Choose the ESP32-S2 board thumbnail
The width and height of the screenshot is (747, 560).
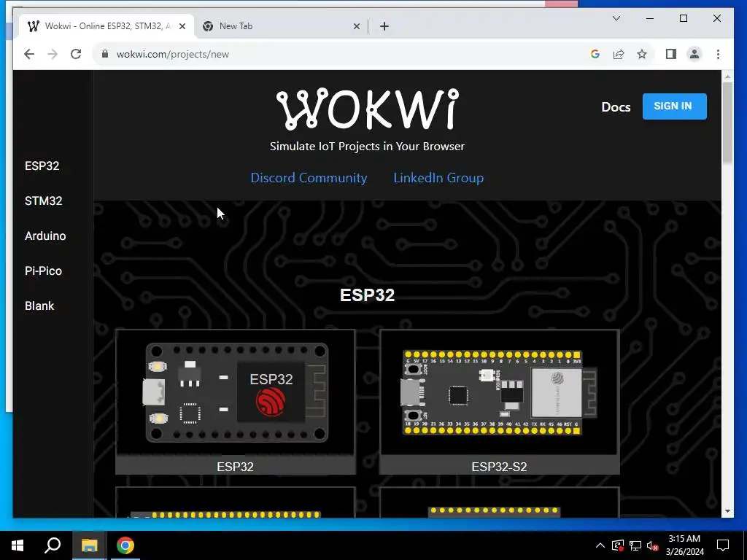click(x=499, y=392)
